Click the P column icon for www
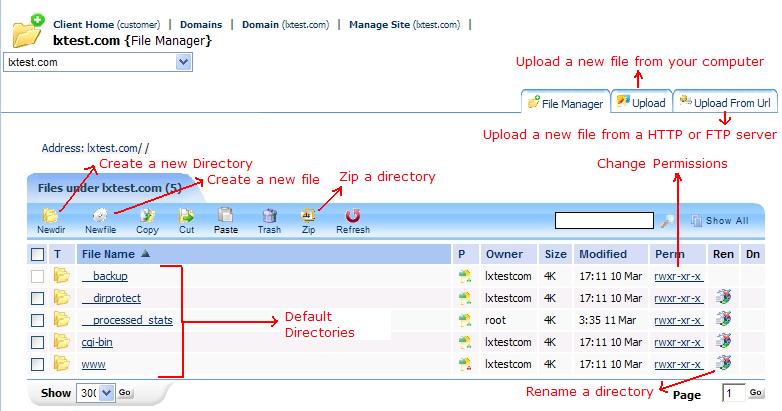782x411 pixels. [x=465, y=364]
